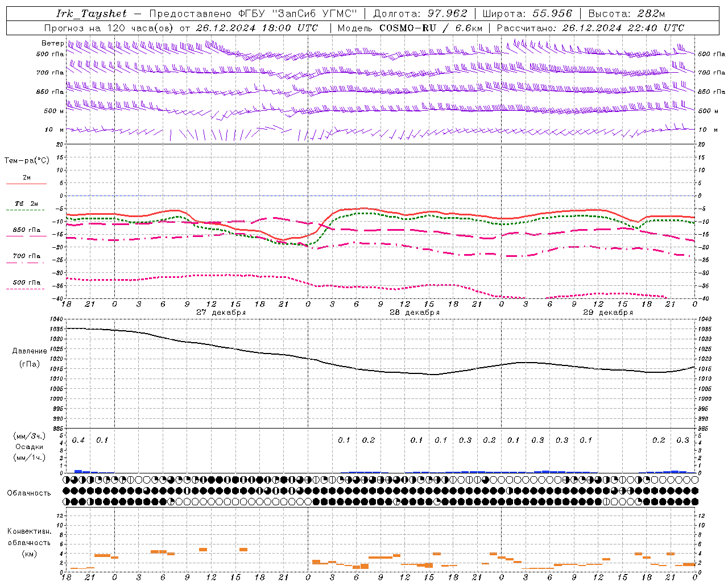
Task: Select the text Предоставлено ФГБУ "ЗапСиб УГМС"
Action: click(253, 14)
